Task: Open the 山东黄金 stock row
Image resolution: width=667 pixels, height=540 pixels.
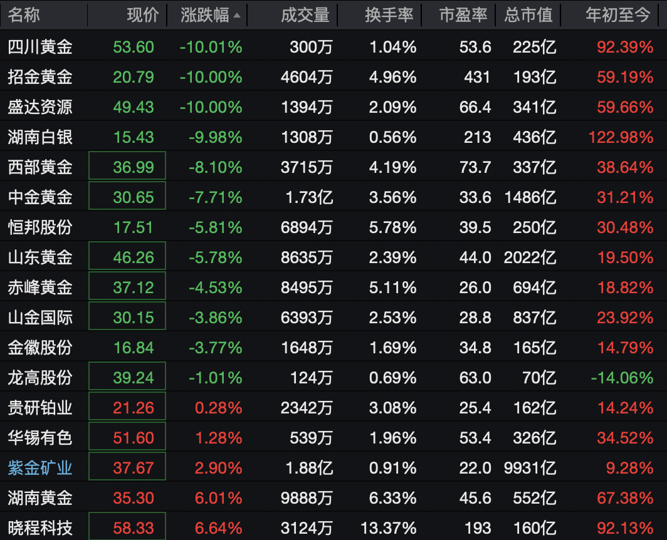Action: [x=40, y=257]
